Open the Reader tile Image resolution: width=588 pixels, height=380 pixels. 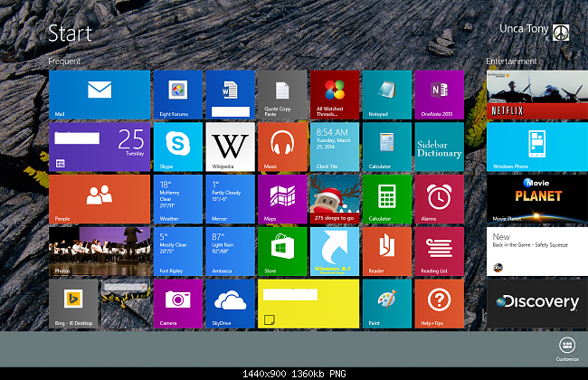click(387, 252)
